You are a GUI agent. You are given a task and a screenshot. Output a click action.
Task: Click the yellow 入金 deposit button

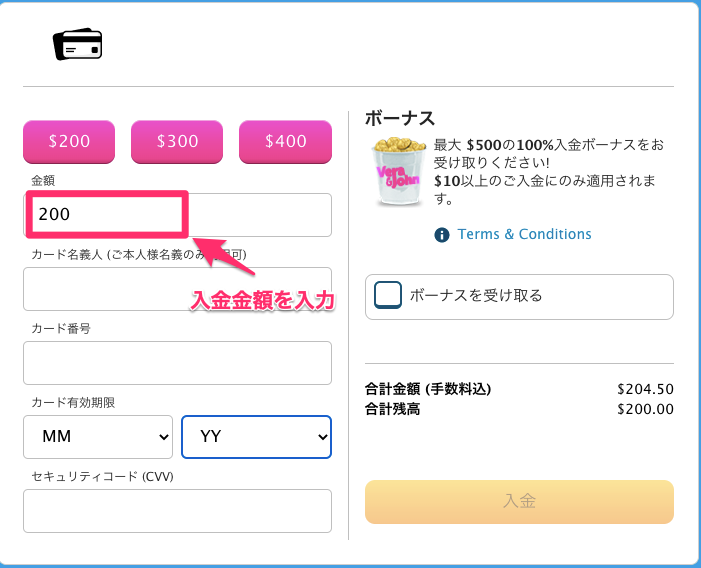point(519,502)
